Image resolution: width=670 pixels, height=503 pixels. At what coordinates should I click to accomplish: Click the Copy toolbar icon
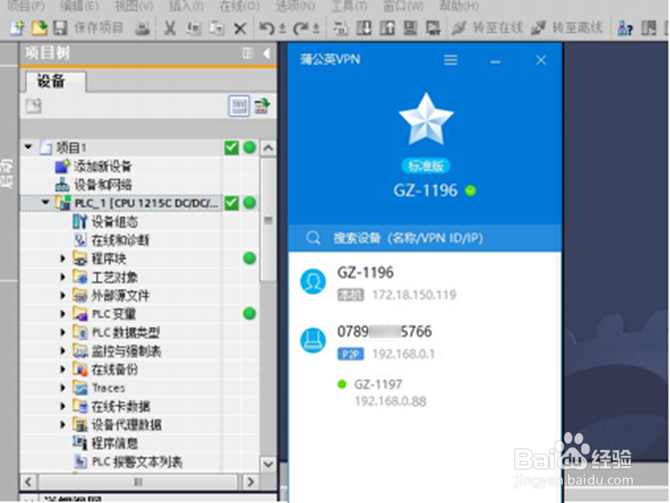click(194, 29)
